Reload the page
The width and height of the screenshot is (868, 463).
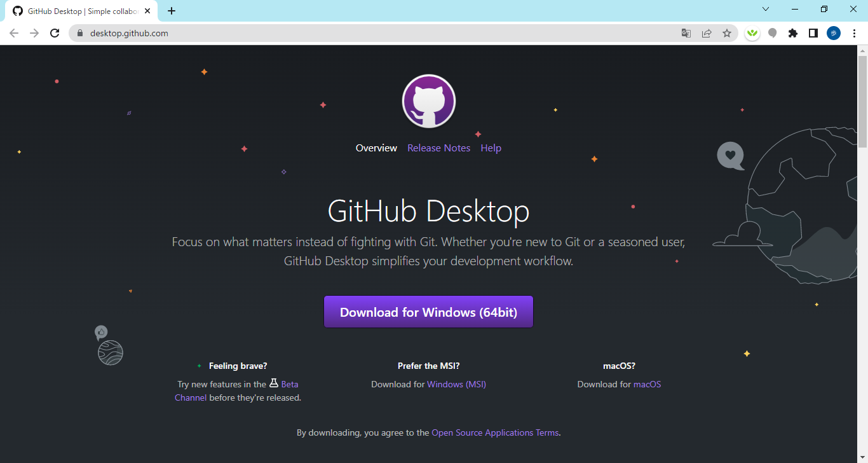click(55, 33)
